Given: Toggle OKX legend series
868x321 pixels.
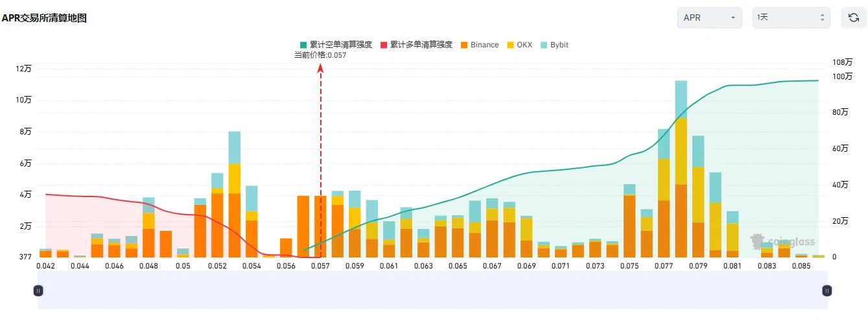Looking at the screenshot, I should coord(519,45).
